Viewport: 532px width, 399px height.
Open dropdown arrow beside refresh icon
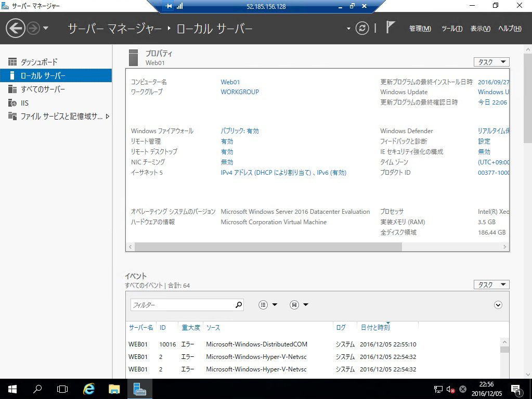pyautogui.click(x=348, y=29)
